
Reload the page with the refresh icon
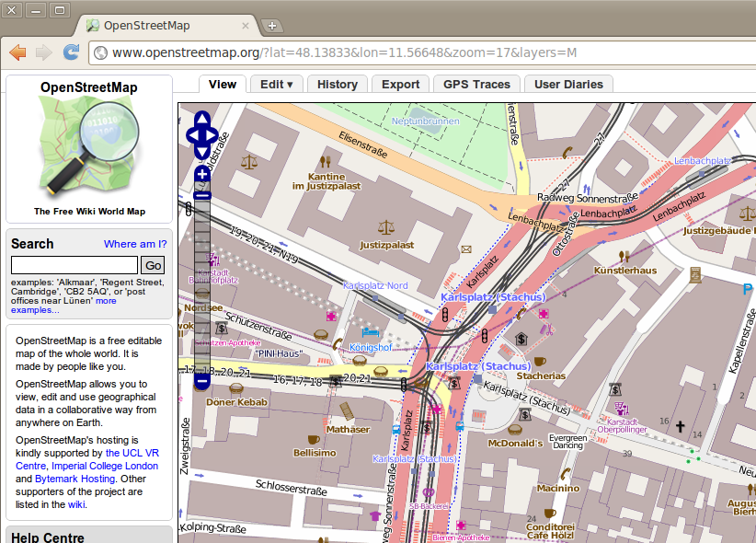coord(72,52)
